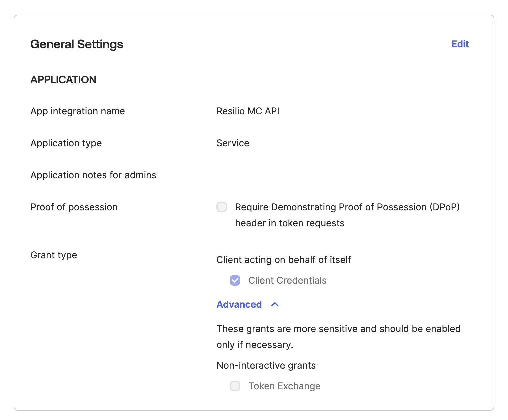The image size is (508, 420).
Task: Click the Application notes for admins label
Action: tap(93, 175)
